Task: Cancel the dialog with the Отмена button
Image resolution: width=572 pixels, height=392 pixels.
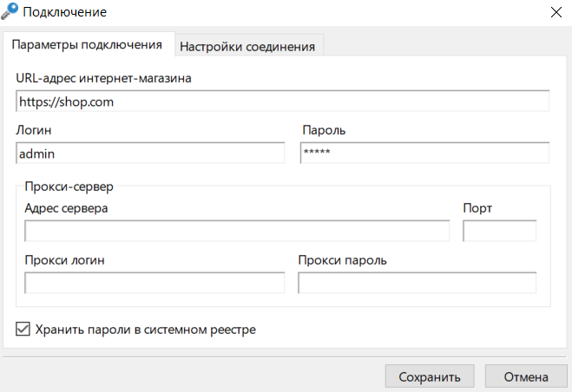Action: click(x=526, y=376)
